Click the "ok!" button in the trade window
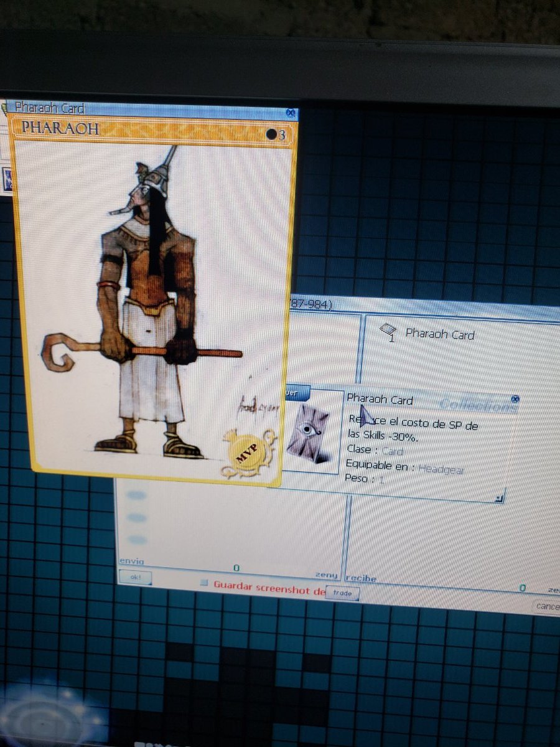 (x=135, y=577)
